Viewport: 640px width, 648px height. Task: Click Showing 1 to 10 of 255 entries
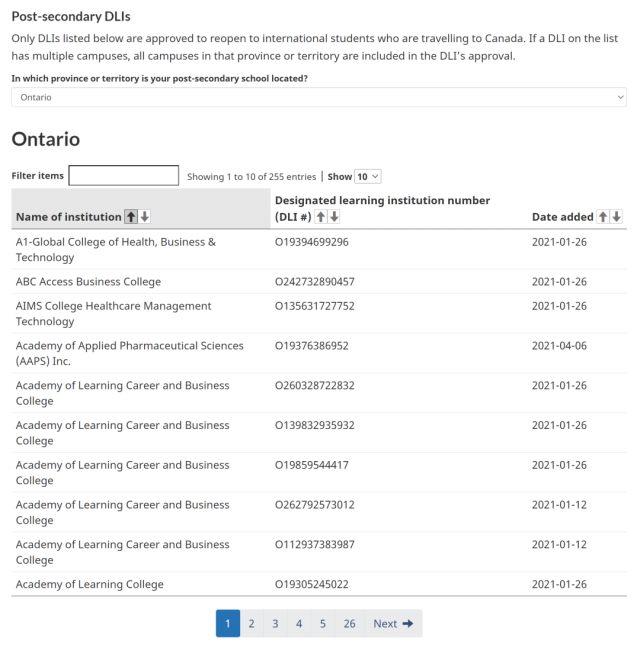252,177
